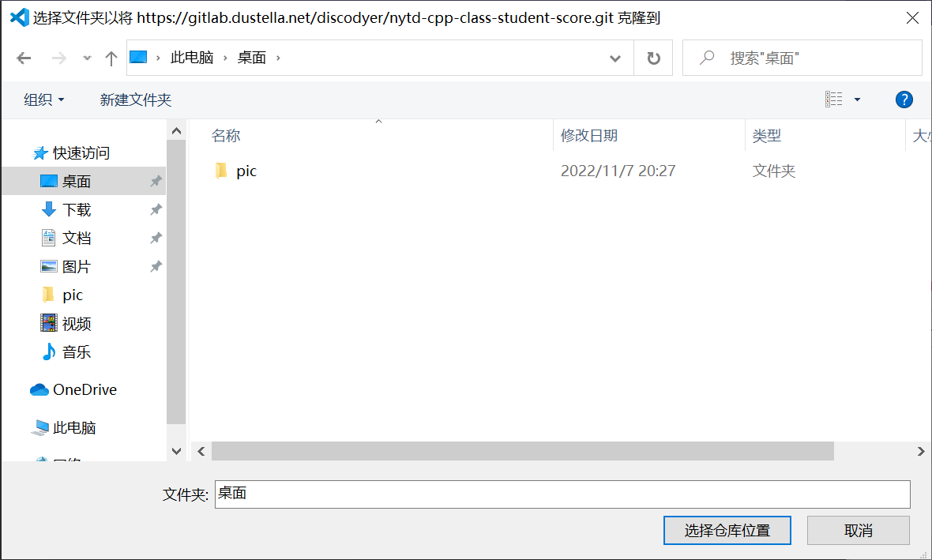This screenshot has width=932, height=560.
Task: Open the Help question mark icon
Action: coord(904,100)
